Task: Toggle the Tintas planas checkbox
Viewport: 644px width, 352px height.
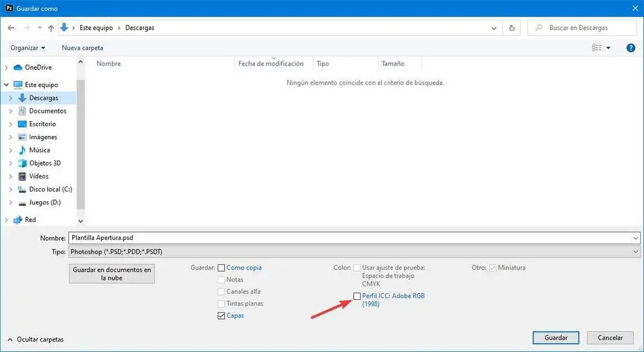Action: (222, 304)
